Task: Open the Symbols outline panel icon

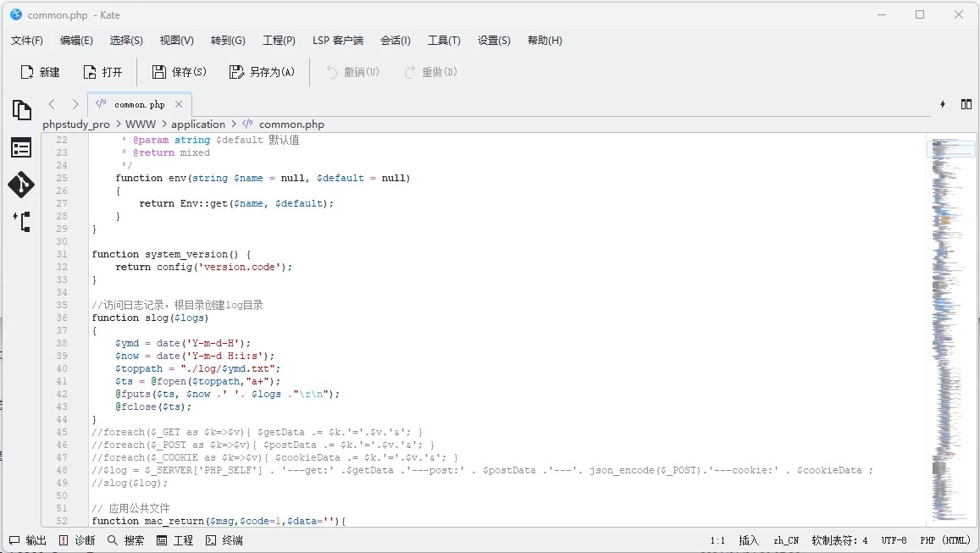Action: point(21,147)
